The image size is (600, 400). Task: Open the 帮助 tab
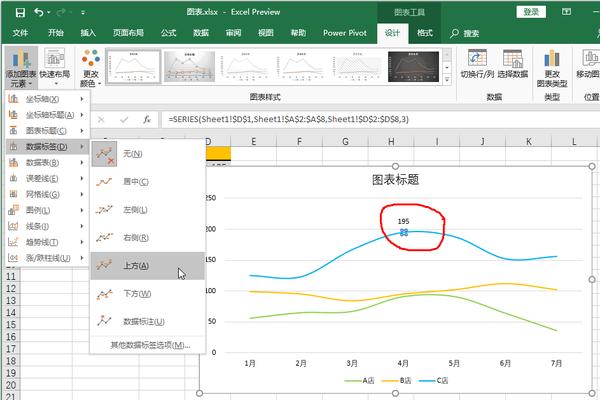298,33
